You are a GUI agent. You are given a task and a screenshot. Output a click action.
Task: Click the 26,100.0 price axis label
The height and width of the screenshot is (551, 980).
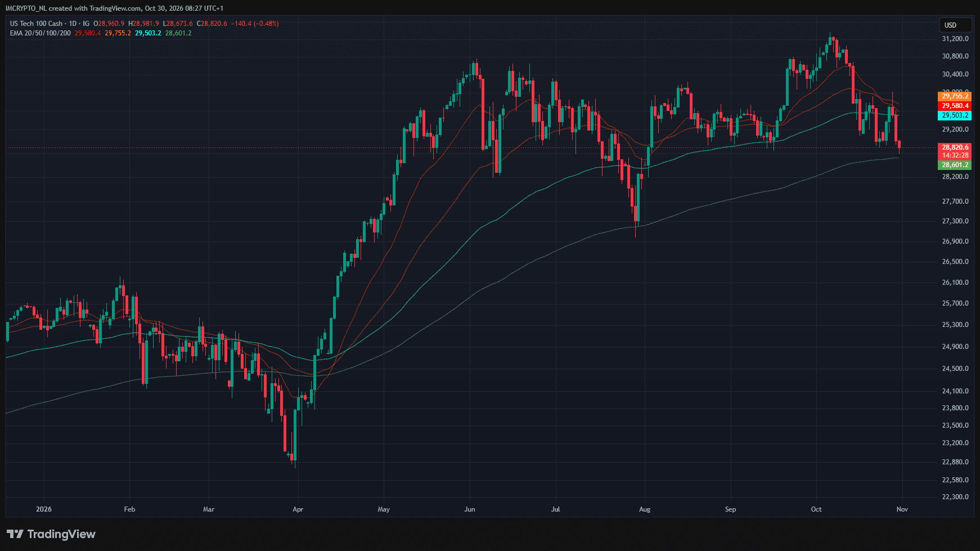955,283
